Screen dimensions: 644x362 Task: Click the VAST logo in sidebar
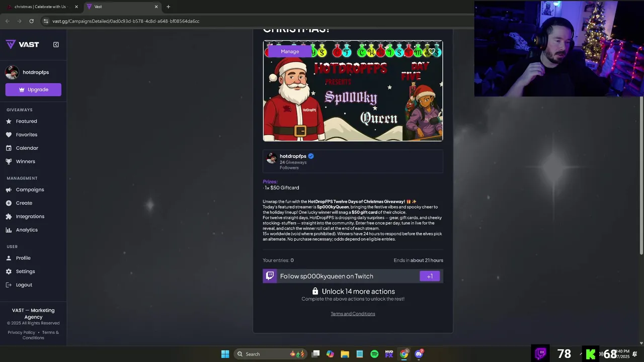[22, 44]
